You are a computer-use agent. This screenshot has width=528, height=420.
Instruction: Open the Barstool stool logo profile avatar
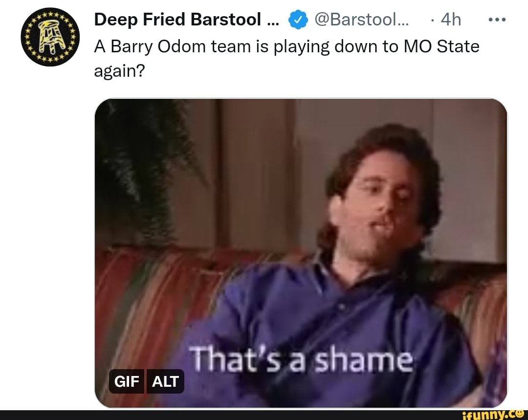click(x=50, y=37)
